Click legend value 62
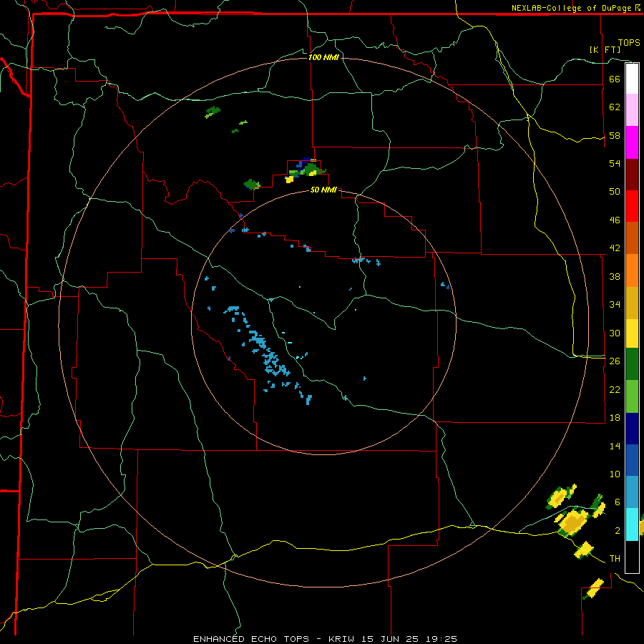This screenshot has width=644, height=644. (x=615, y=107)
